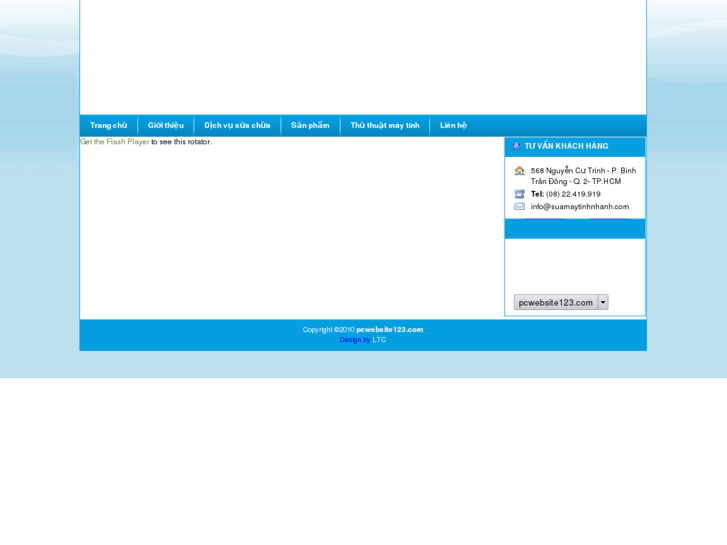Open the pcwebsite123.com dropdown list
The width and height of the screenshot is (727, 545).
[561, 302]
